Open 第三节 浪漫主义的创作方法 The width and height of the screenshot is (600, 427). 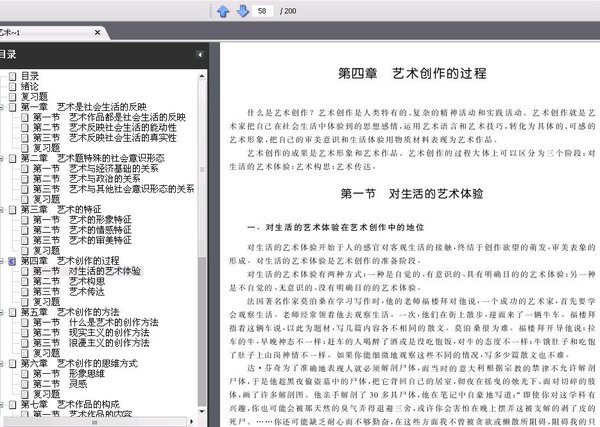[91, 343]
